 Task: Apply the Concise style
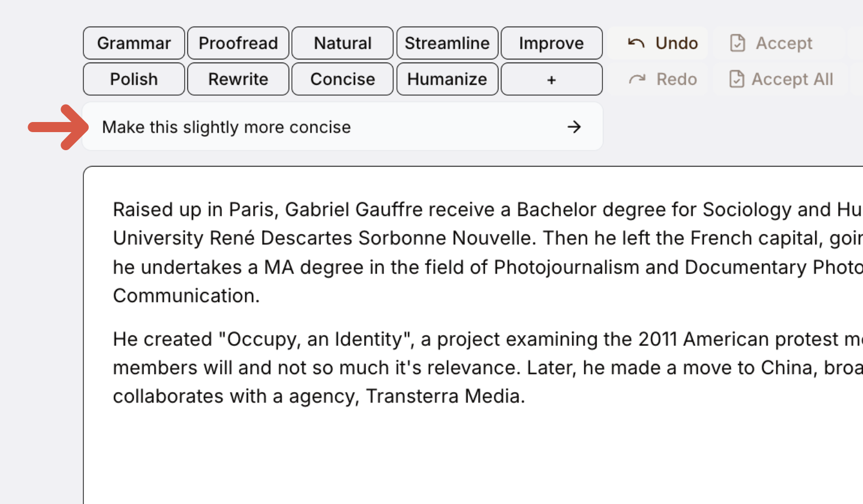point(342,79)
